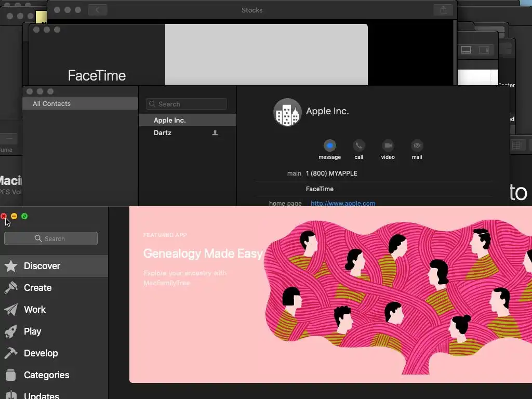This screenshot has width=532, height=399.
Task: Close the App Store window
Action: [4, 216]
